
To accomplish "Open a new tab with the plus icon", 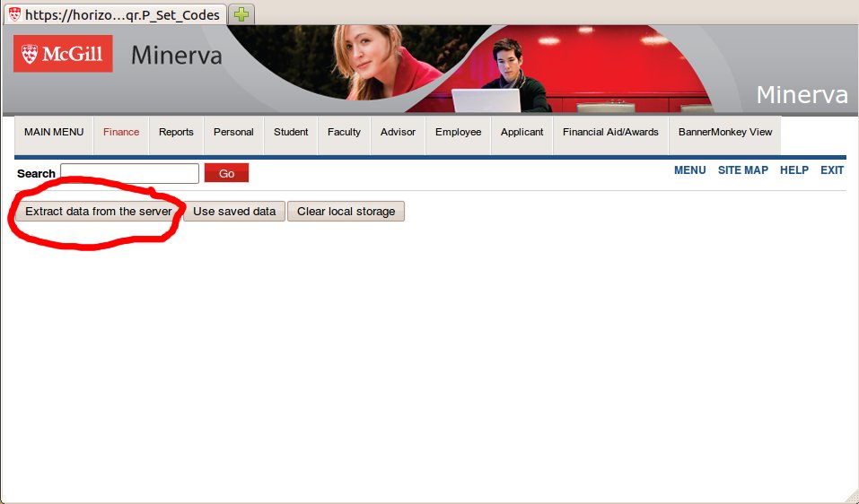I will click(x=241, y=14).
